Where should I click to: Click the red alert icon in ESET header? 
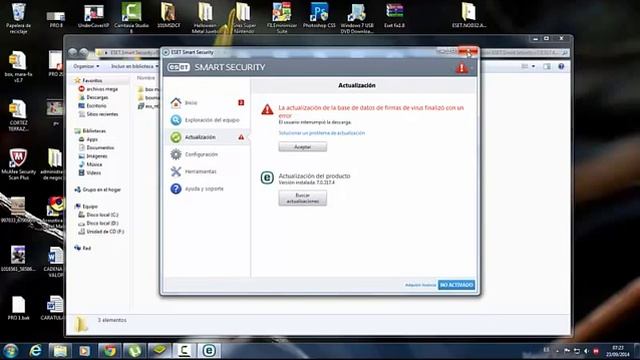pos(462,67)
